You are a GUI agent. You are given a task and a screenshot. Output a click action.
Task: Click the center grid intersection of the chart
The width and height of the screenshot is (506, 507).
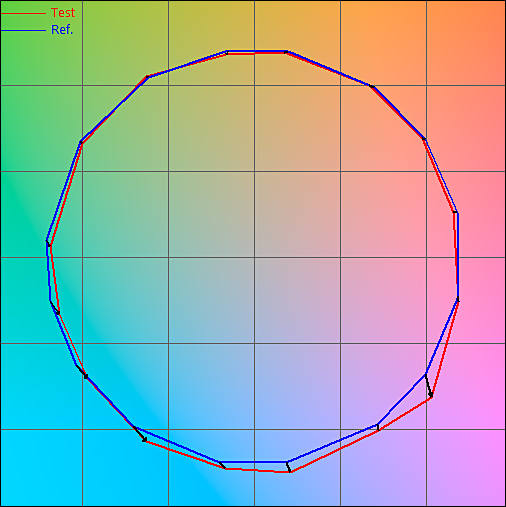click(255, 257)
